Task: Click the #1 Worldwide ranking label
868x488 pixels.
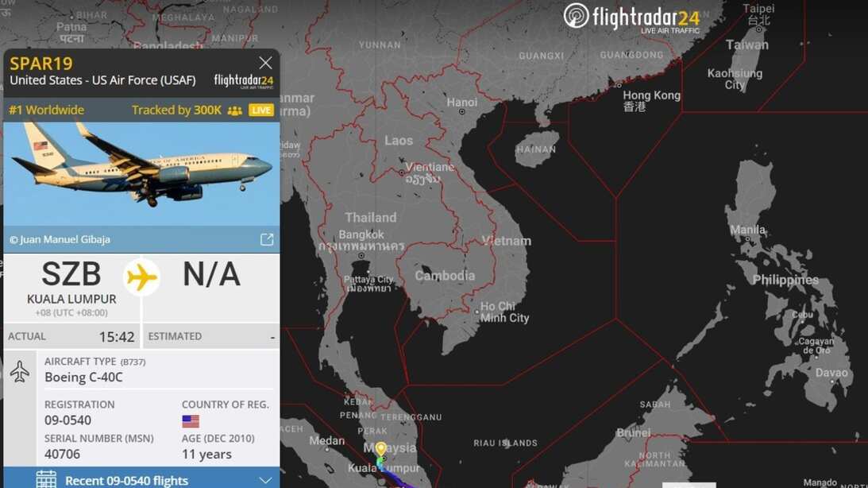Action: 47,110
